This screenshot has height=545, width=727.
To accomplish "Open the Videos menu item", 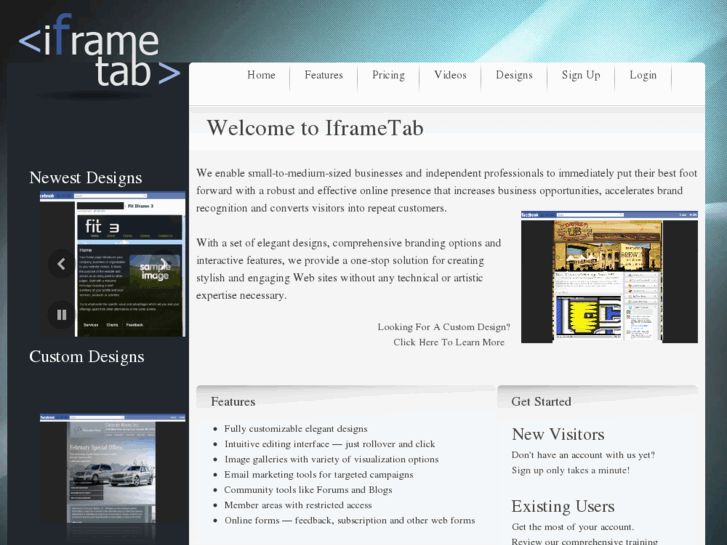I will click(450, 75).
